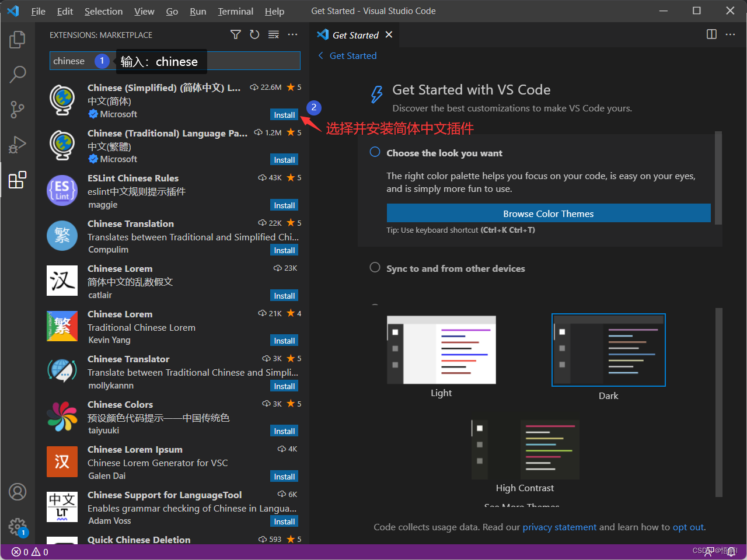Click the Chinese Colors pinwheel icon
Screen dimensions: 747x560
tap(62, 416)
